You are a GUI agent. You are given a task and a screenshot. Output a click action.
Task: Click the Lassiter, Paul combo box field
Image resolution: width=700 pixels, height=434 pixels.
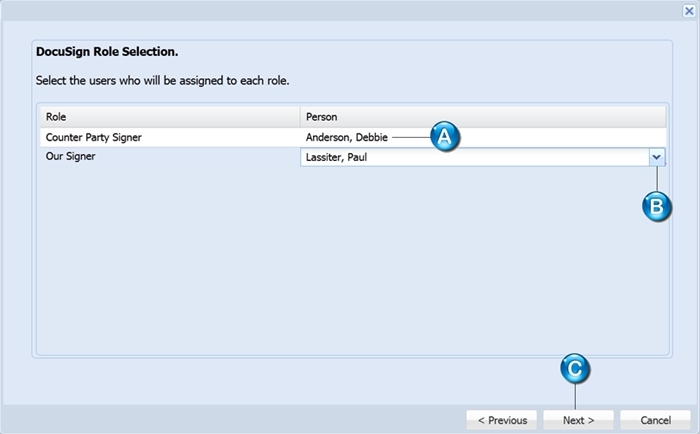click(x=475, y=157)
